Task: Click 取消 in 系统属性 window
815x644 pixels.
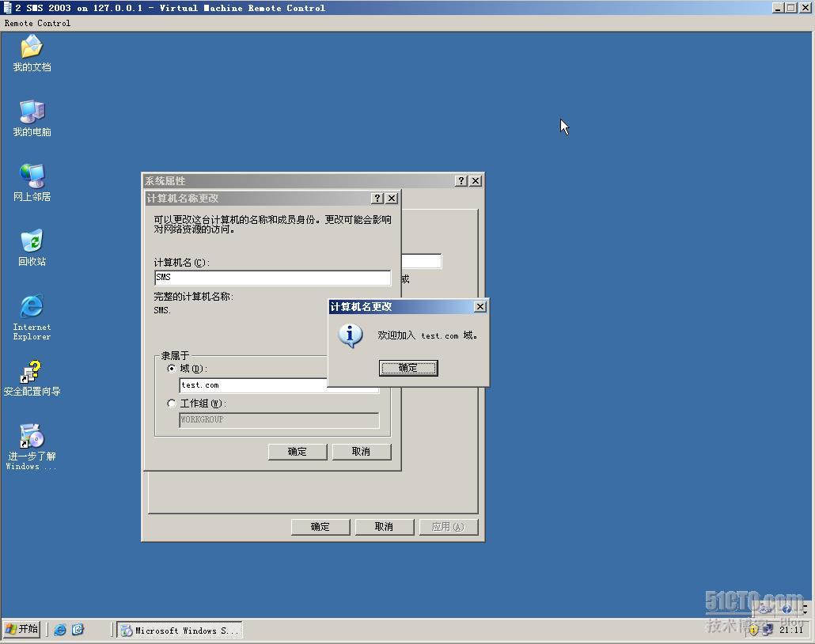Action: (384, 527)
